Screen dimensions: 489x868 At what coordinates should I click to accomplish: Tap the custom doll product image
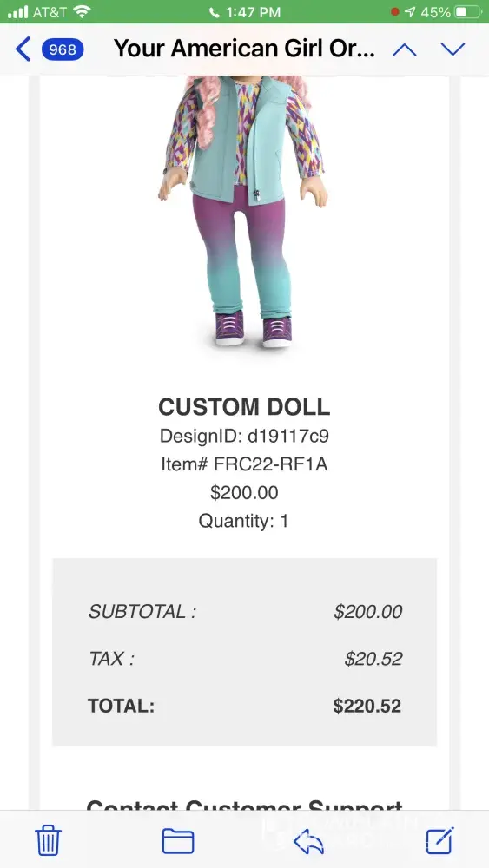point(244,212)
